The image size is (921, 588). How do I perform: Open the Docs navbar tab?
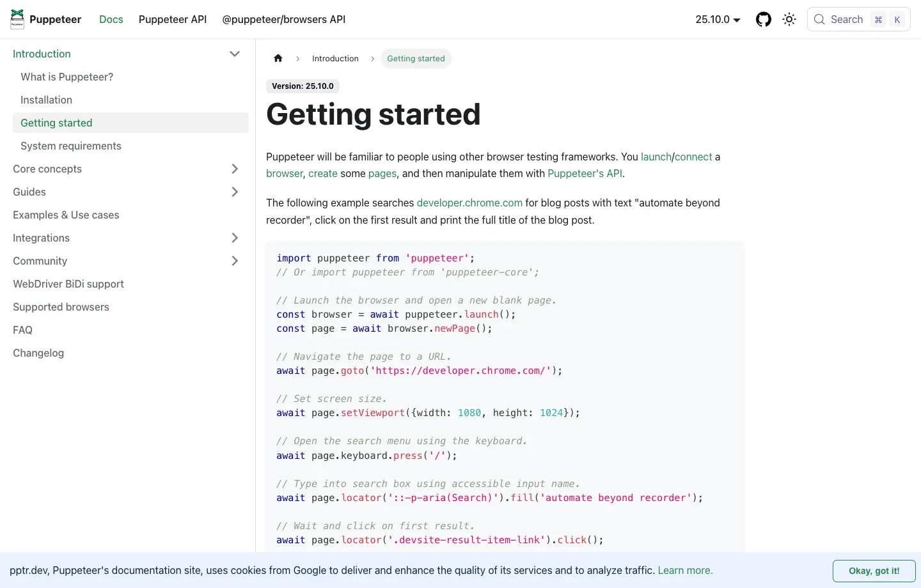click(x=111, y=19)
